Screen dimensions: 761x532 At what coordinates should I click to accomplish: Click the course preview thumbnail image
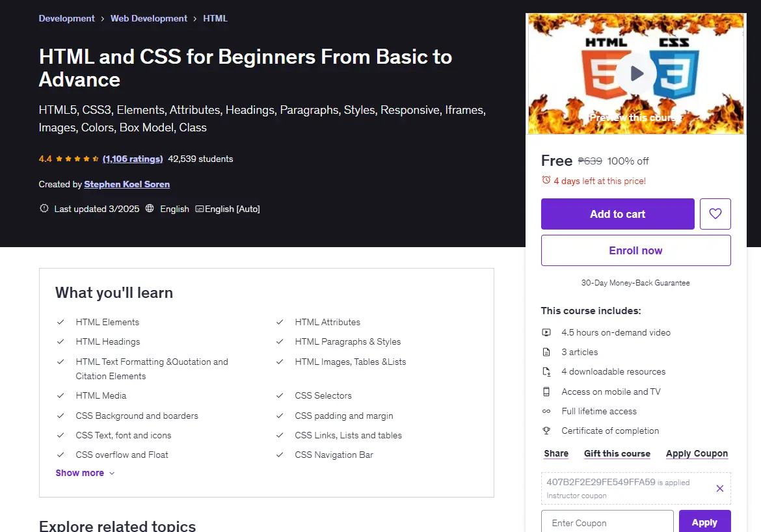pyautogui.click(x=635, y=73)
